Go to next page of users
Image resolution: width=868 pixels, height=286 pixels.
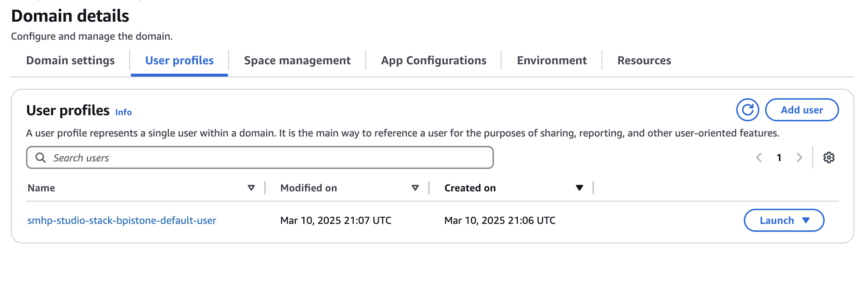click(x=799, y=158)
